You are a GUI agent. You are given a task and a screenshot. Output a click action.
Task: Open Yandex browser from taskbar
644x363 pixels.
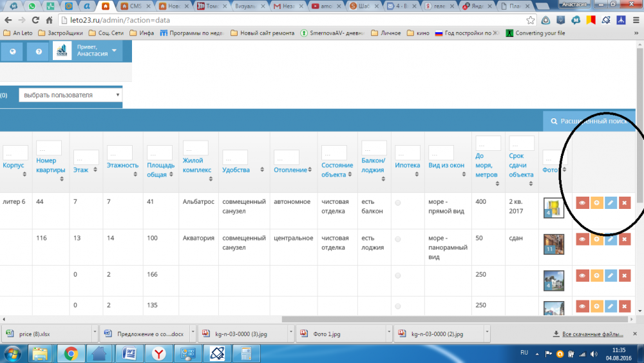coord(158,353)
